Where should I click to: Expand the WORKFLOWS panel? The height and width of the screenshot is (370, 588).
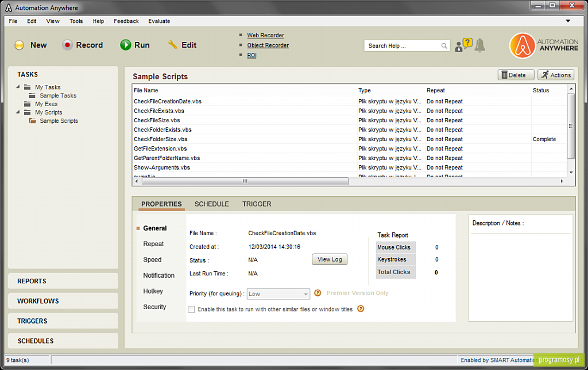pyautogui.click(x=63, y=301)
